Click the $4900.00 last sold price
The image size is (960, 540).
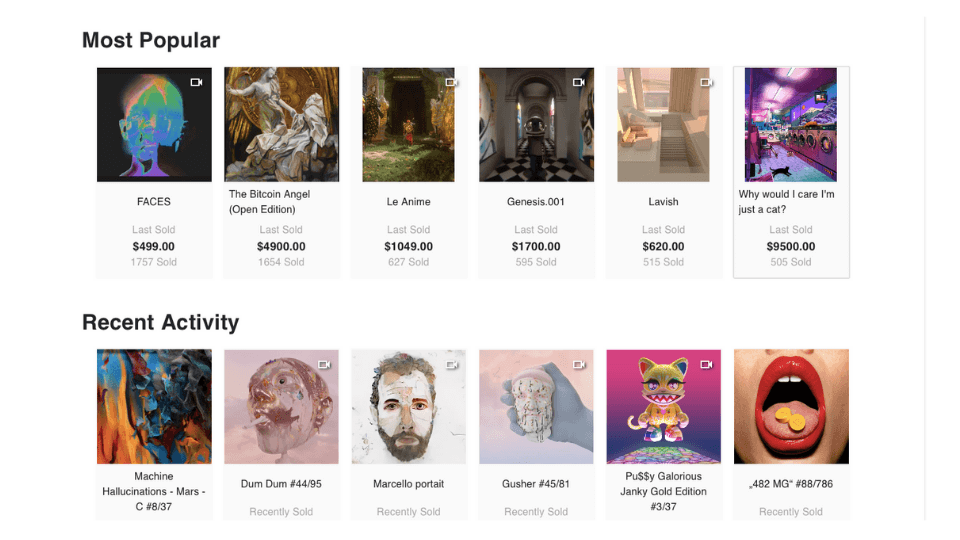tap(281, 246)
